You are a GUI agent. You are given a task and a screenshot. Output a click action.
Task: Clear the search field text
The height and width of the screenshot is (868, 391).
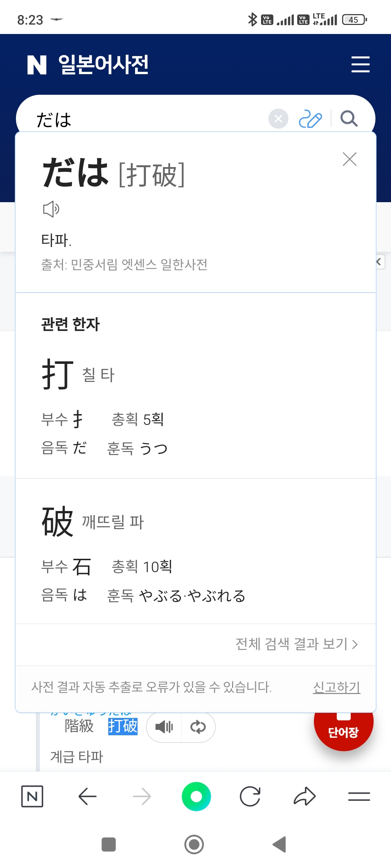278,119
